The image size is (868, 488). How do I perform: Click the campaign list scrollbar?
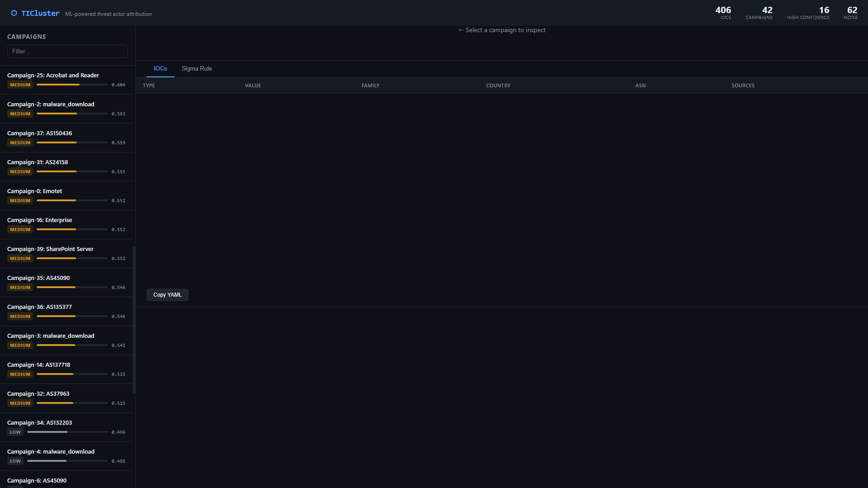pyautogui.click(x=133, y=320)
